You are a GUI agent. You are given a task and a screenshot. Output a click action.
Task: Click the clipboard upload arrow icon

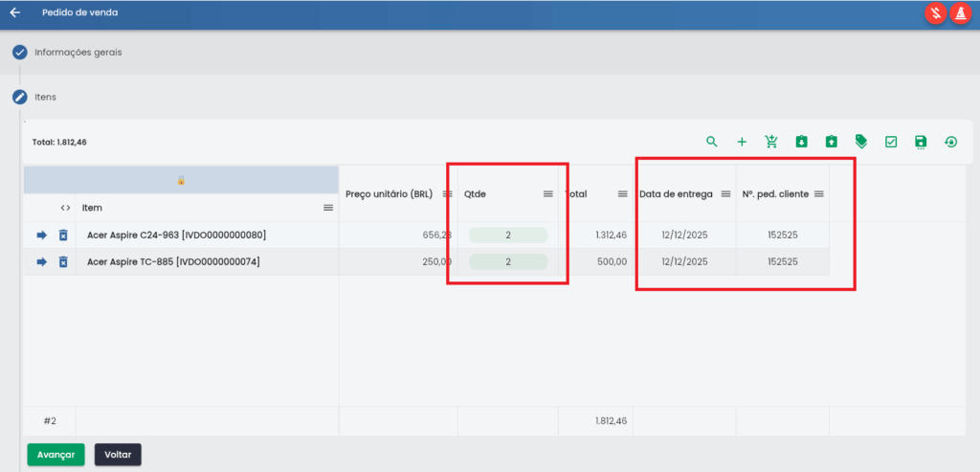click(832, 142)
